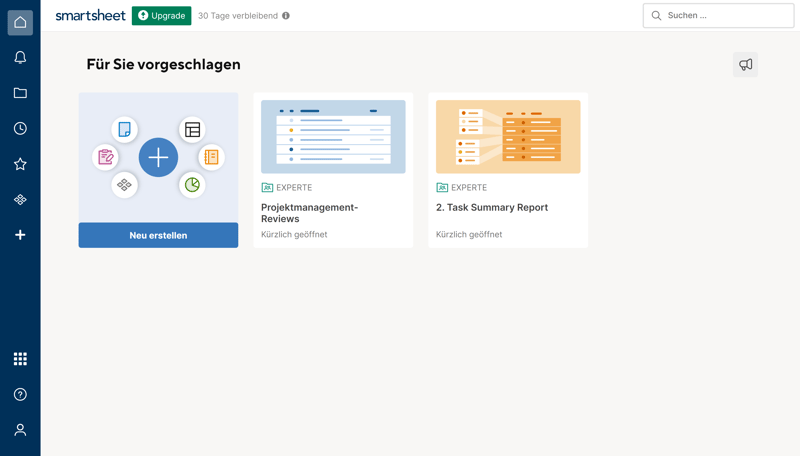Click the 2. Task Summary Report title
This screenshot has width=800, height=456.
pyautogui.click(x=492, y=208)
